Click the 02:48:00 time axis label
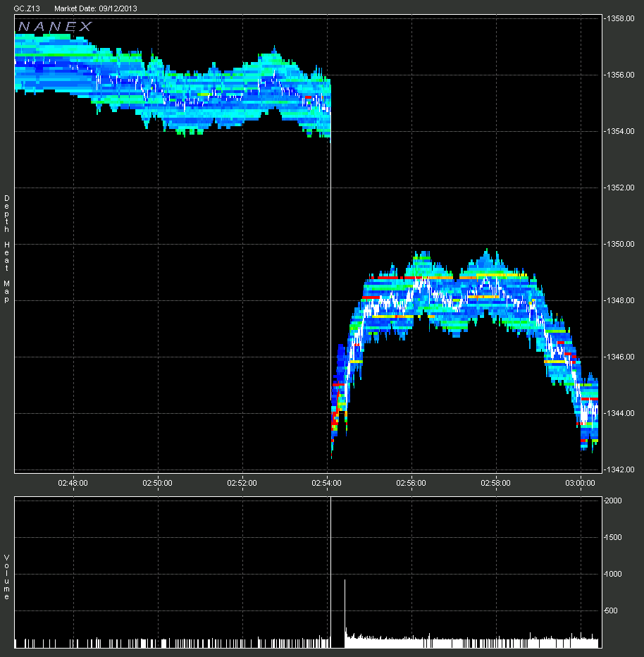 (x=73, y=483)
